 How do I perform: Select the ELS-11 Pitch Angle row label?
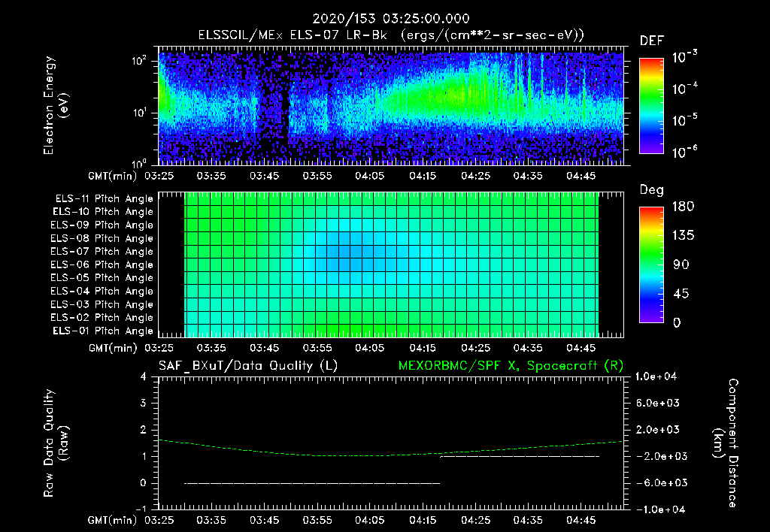coord(104,199)
